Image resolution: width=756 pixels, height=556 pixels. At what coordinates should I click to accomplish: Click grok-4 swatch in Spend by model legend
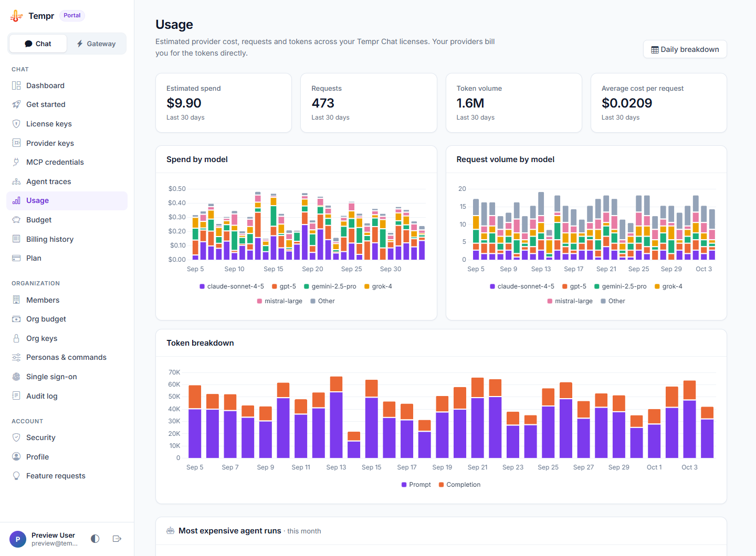coord(366,286)
